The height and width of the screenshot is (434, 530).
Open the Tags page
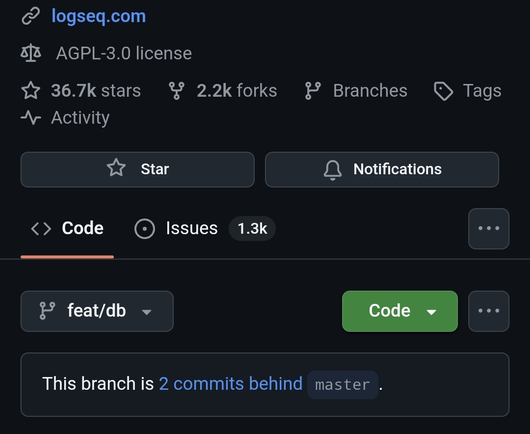pyautogui.click(x=482, y=91)
